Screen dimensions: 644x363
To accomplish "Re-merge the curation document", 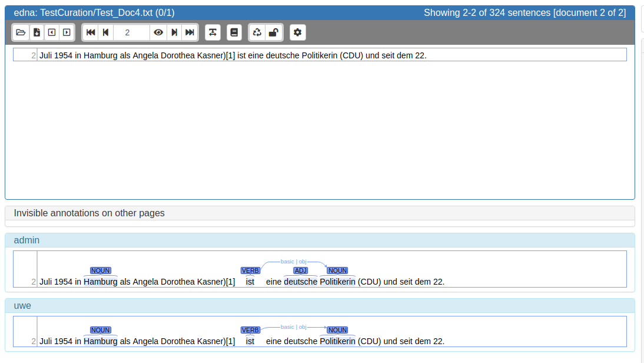I will (x=257, y=32).
